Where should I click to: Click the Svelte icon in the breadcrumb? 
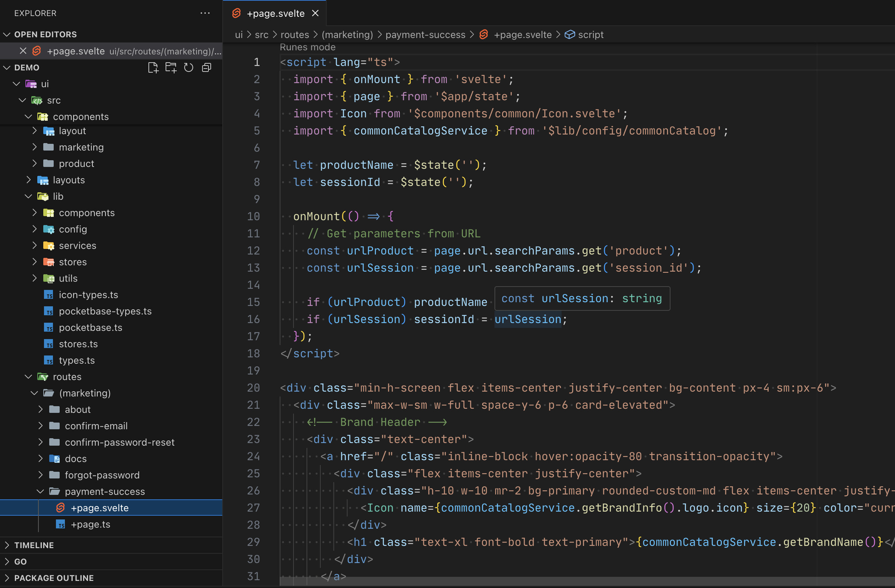(x=484, y=35)
